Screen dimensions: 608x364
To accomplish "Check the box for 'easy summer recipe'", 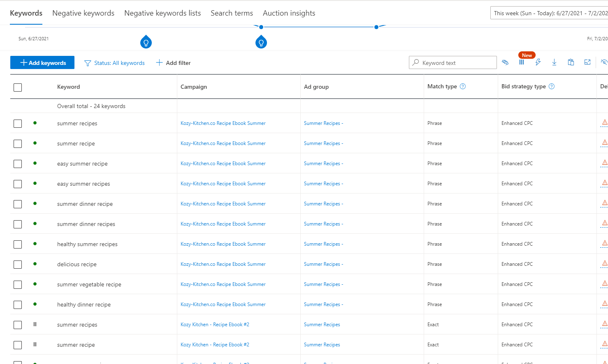I will pyautogui.click(x=18, y=164).
